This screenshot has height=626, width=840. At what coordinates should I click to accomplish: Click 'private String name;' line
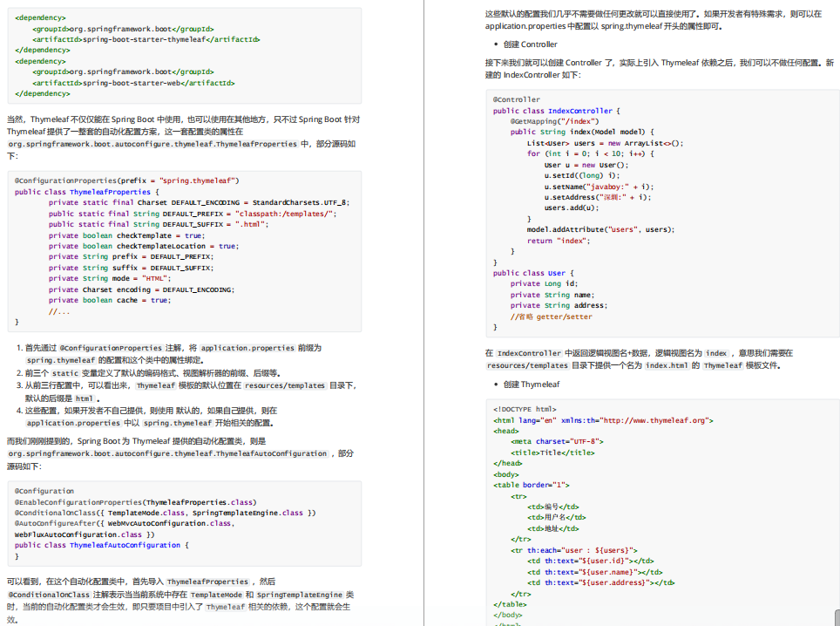(552, 295)
